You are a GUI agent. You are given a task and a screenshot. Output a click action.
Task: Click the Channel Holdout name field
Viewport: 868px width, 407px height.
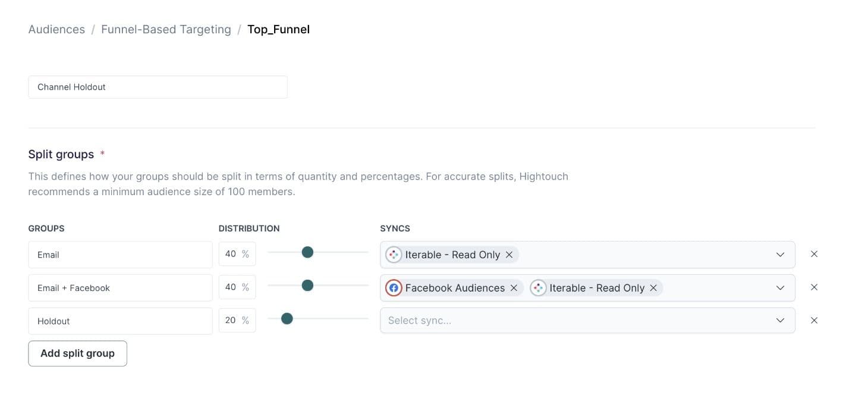click(158, 87)
